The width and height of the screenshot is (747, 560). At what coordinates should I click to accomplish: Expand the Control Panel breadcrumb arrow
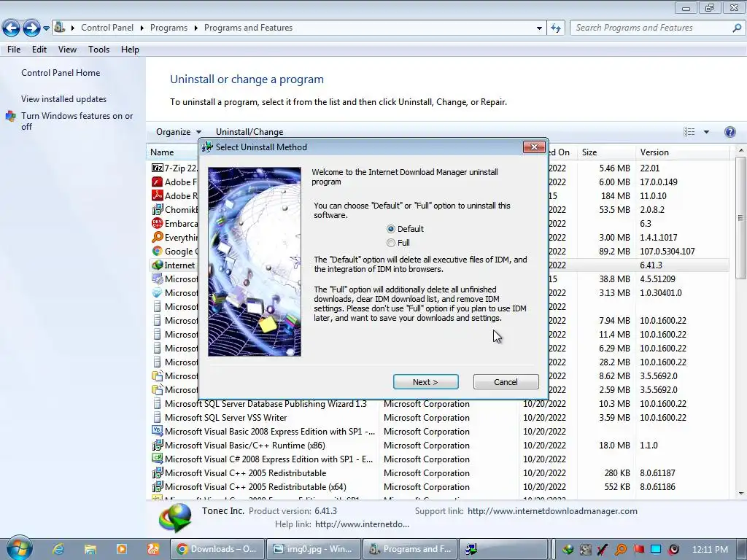tap(142, 28)
